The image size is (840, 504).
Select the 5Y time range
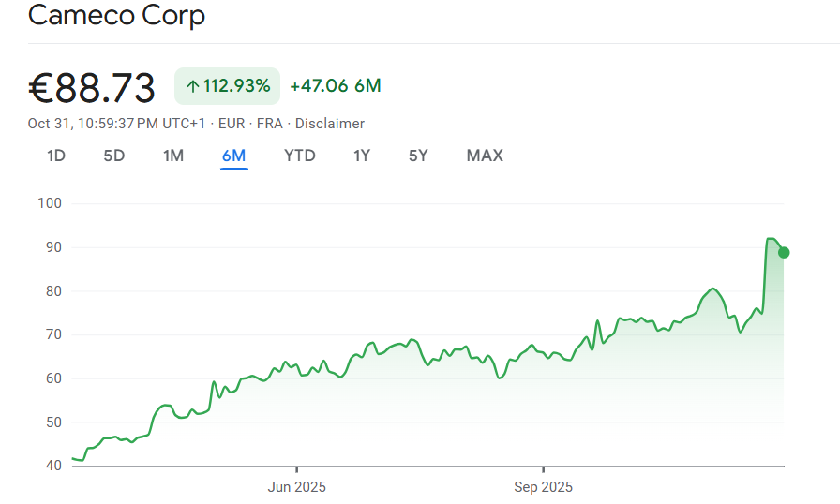tap(418, 156)
